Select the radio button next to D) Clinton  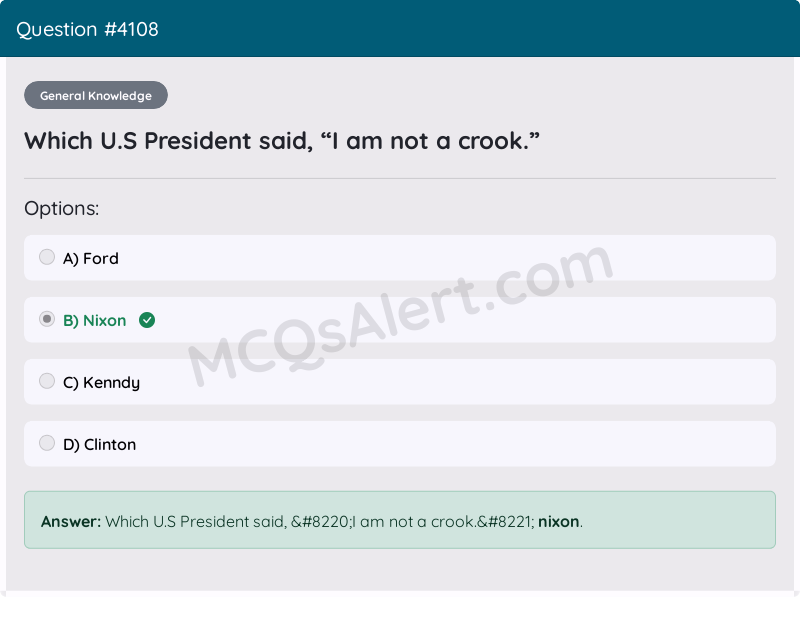[47, 443]
